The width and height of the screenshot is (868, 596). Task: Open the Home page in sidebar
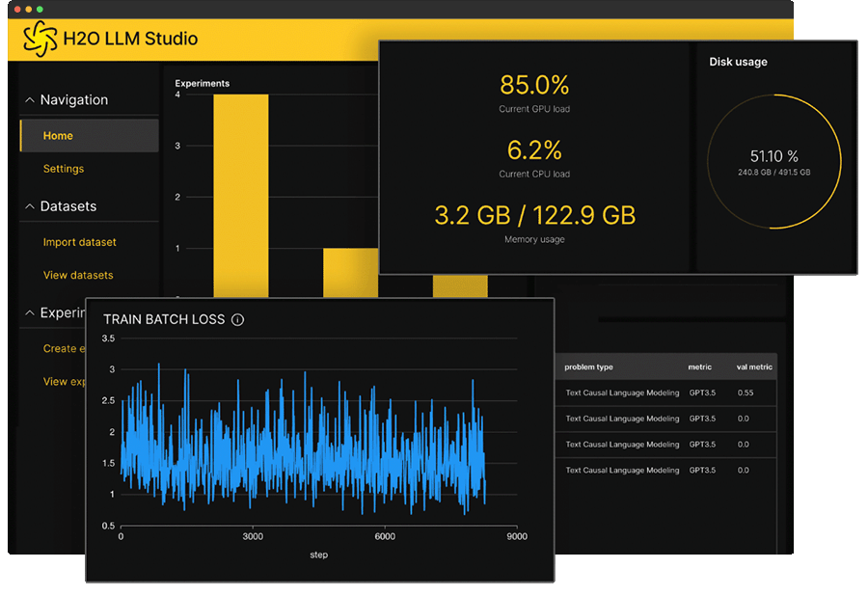click(58, 136)
